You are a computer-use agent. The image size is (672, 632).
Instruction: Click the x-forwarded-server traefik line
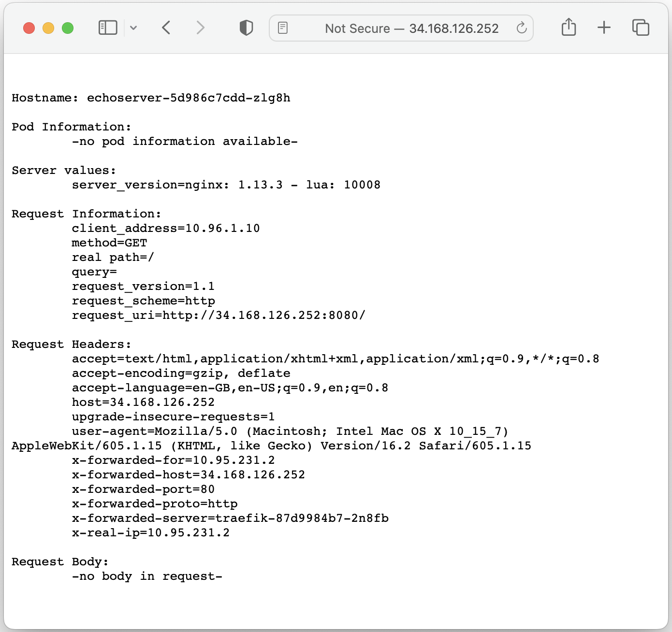point(230,518)
